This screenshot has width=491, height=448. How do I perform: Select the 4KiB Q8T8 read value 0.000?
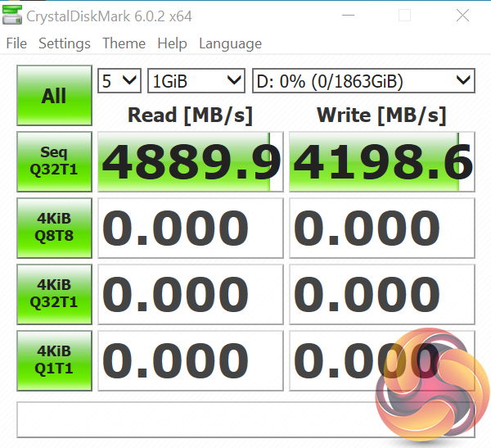point(191,229)
